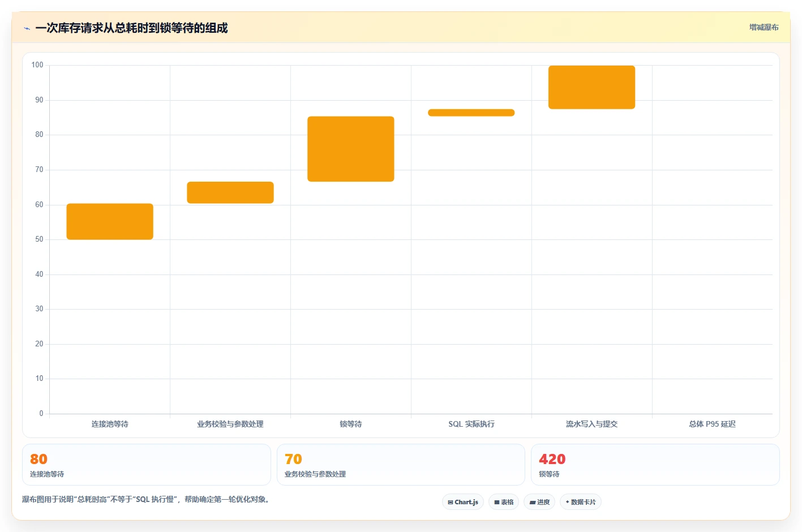Click the 表格 tag chip
The image size is (802, 532).
504,502
